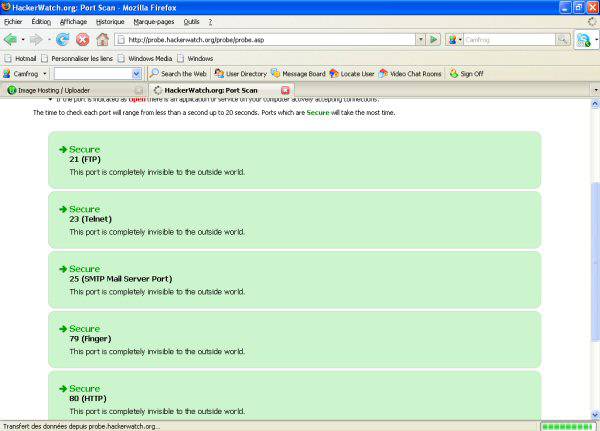Click Sign Off on Camfrog toolbar
The image size is (600, 431).
(466, 73)
